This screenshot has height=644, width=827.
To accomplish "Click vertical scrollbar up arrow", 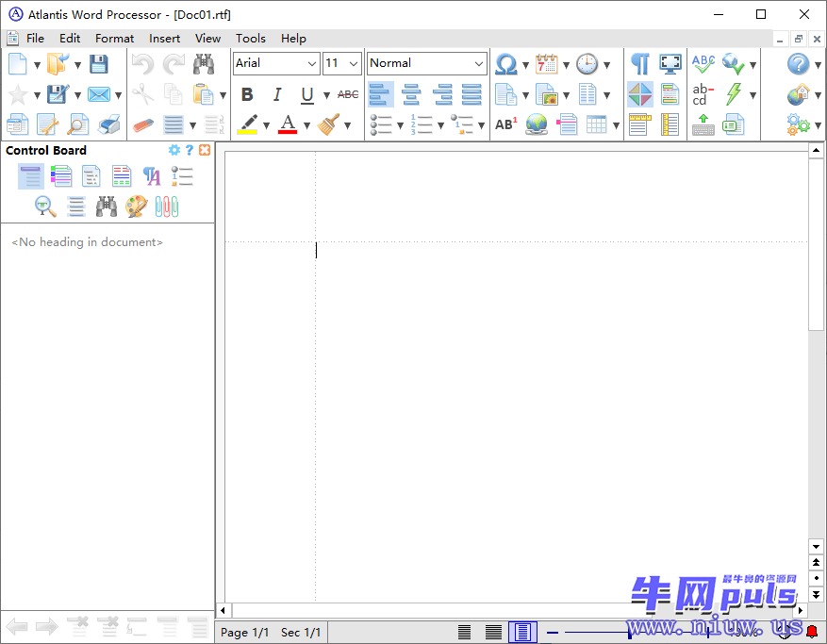I will pos(816,150).
